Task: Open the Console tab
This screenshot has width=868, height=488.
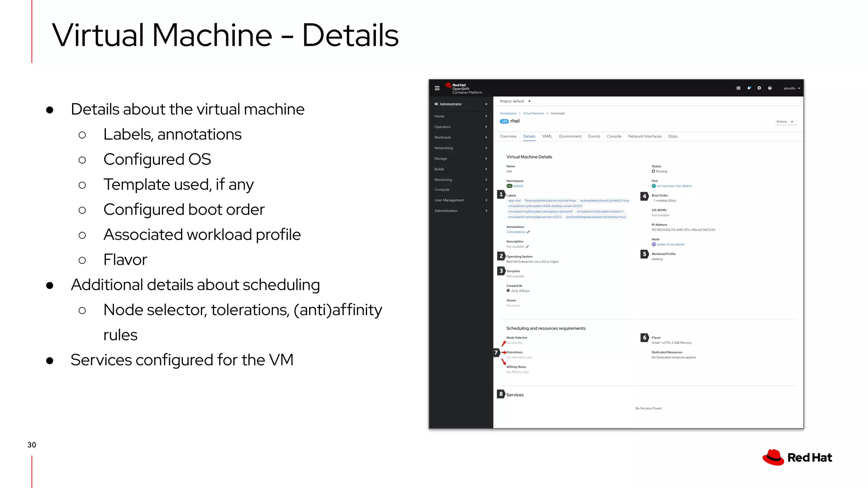Action: [x=614, y=136]
